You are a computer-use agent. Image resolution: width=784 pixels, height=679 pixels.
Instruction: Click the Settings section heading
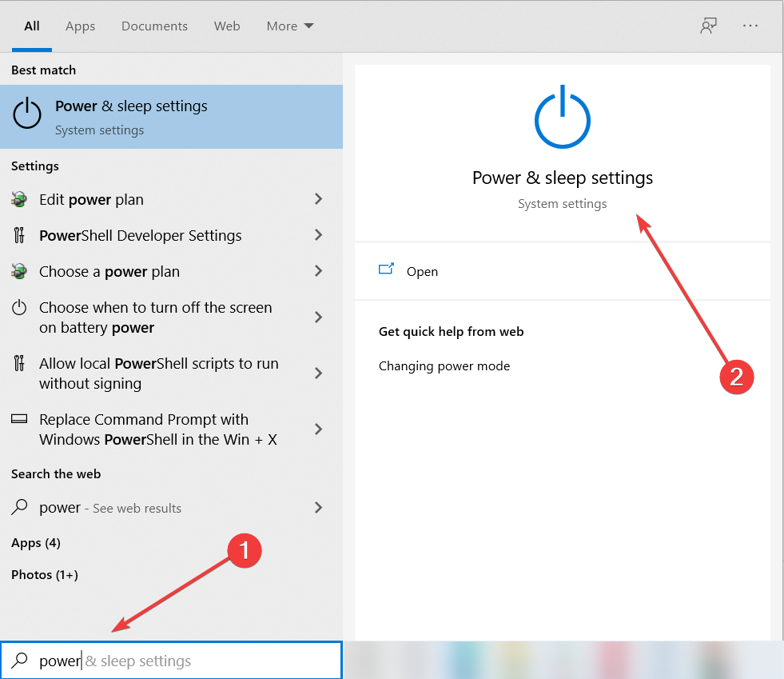[35, 166]
